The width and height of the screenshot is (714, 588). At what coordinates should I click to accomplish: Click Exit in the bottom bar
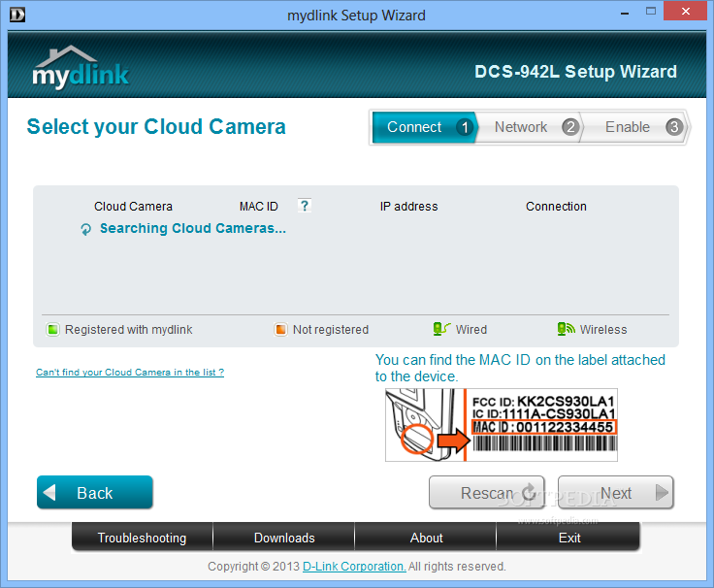point(568,538)
